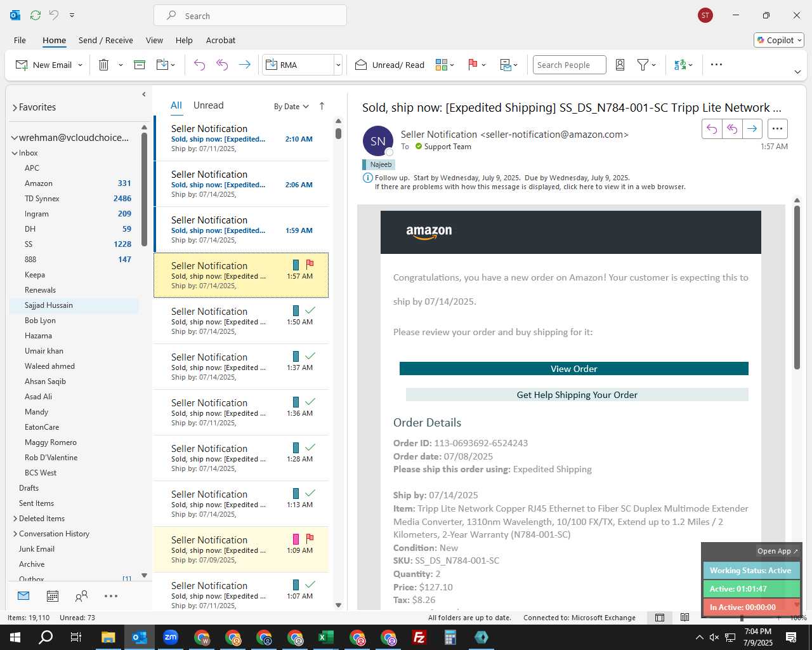The width and height of the screenshot is (812, 650).
Task: Toggle red flag on 1:57 AM message
Action: 310,264
